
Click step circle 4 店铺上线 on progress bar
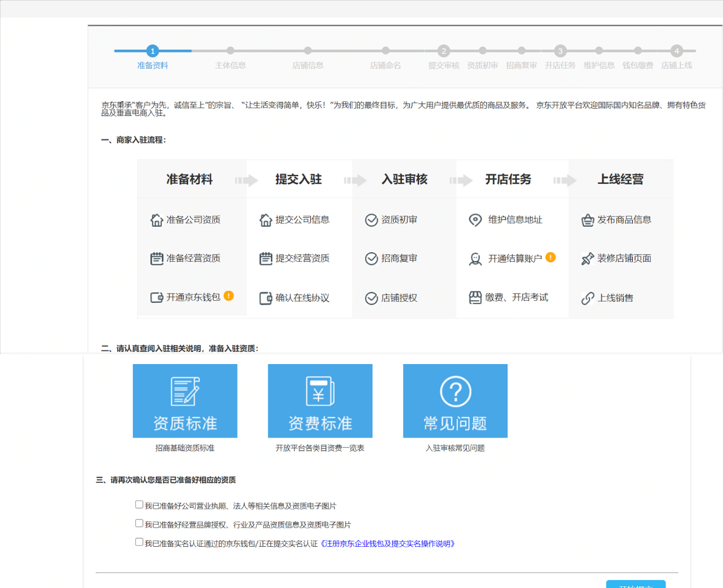pos(677,51)
